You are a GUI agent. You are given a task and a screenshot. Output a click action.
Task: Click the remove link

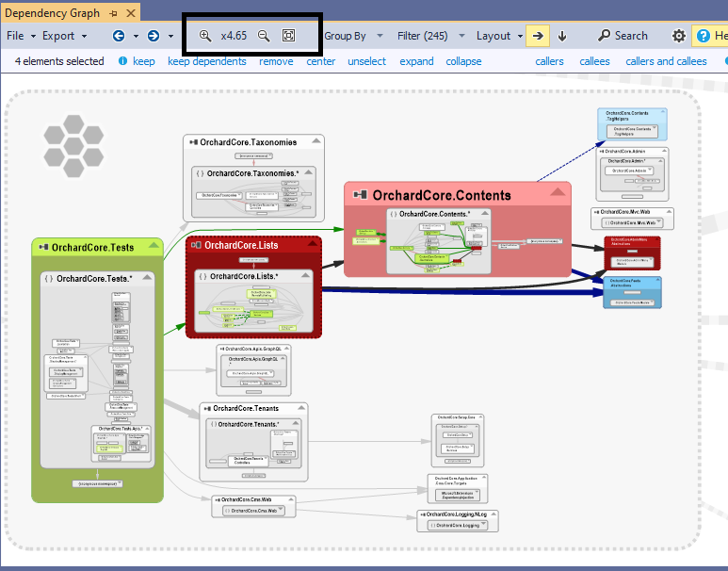tap(276, 61)
